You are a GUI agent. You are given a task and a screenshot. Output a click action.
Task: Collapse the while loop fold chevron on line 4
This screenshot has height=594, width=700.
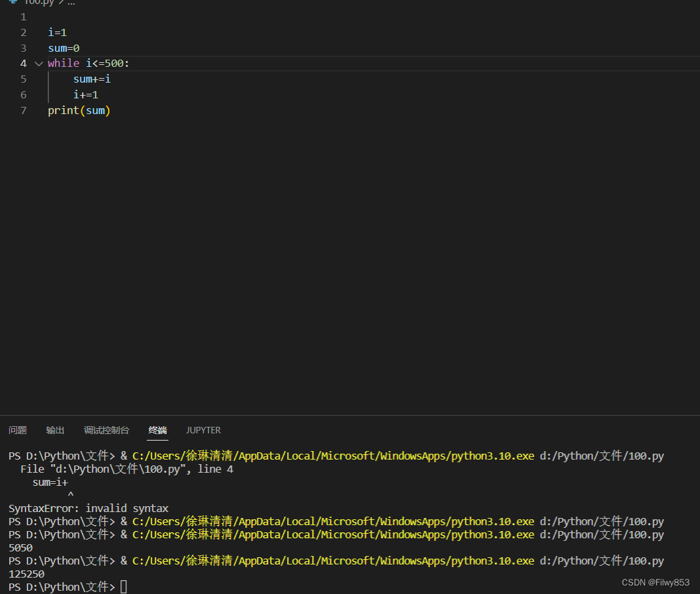(38, 63)
